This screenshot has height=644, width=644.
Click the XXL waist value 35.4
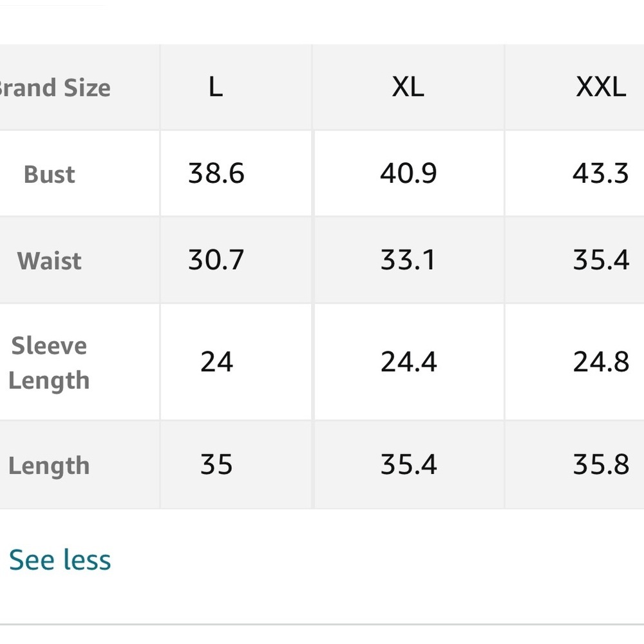pyautogui.click(x=600, y=260)
